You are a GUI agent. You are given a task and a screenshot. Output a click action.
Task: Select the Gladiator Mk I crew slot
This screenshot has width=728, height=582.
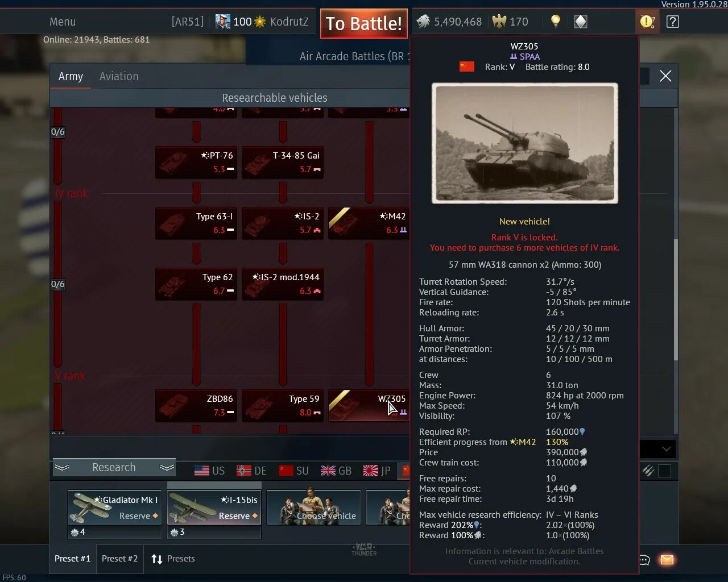114,507
